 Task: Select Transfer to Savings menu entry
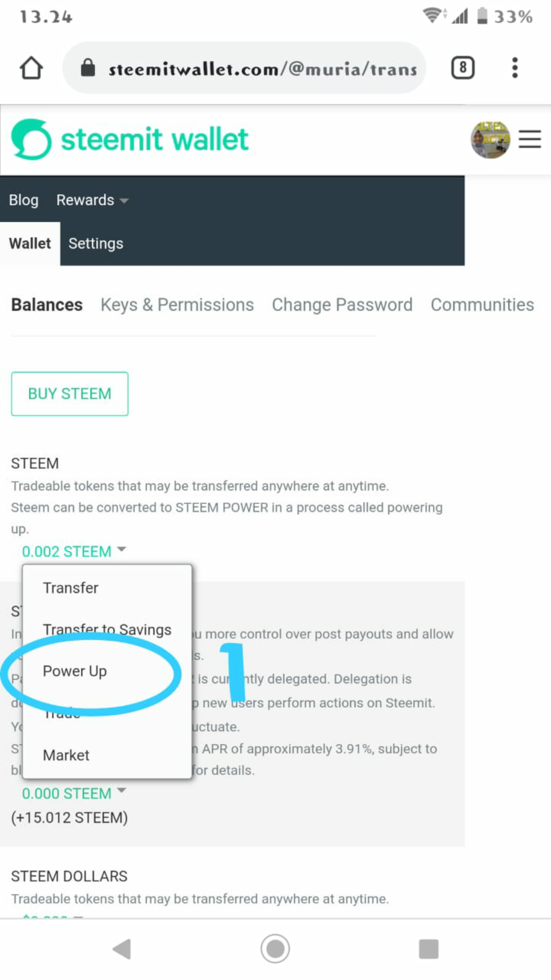point(107,630)
